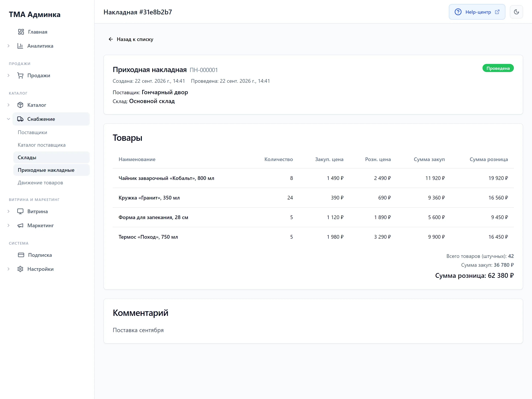Click the ТМА Админка logo title
Screen dimensions: 532x399
pyautogui.click(x=35, y=14)
